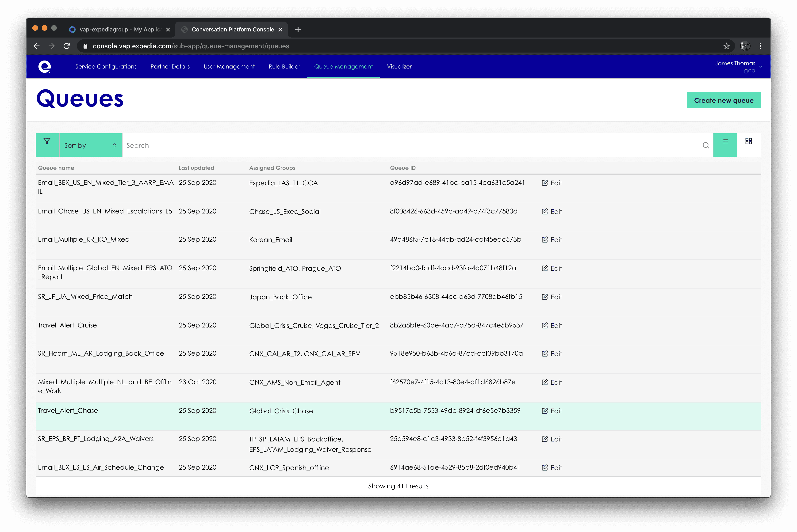
Task: Edit the Email_Chase_US_EN_Mixed_Escalations_L5 queue
Action: pyautogui.click(x=545, y=211)
